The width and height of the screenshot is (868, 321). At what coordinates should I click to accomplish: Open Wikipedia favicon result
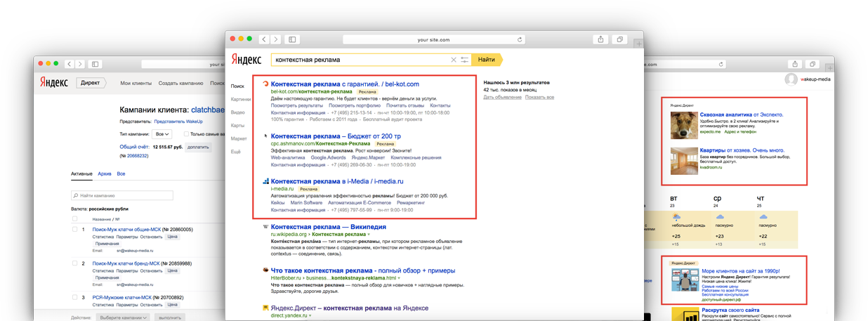(265, 227)
